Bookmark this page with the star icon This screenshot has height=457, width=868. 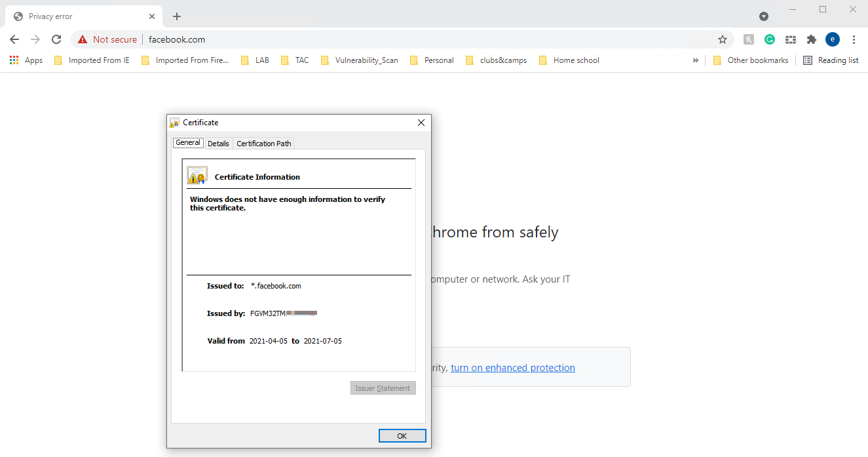pyautogui.click(x=722, y=39)
